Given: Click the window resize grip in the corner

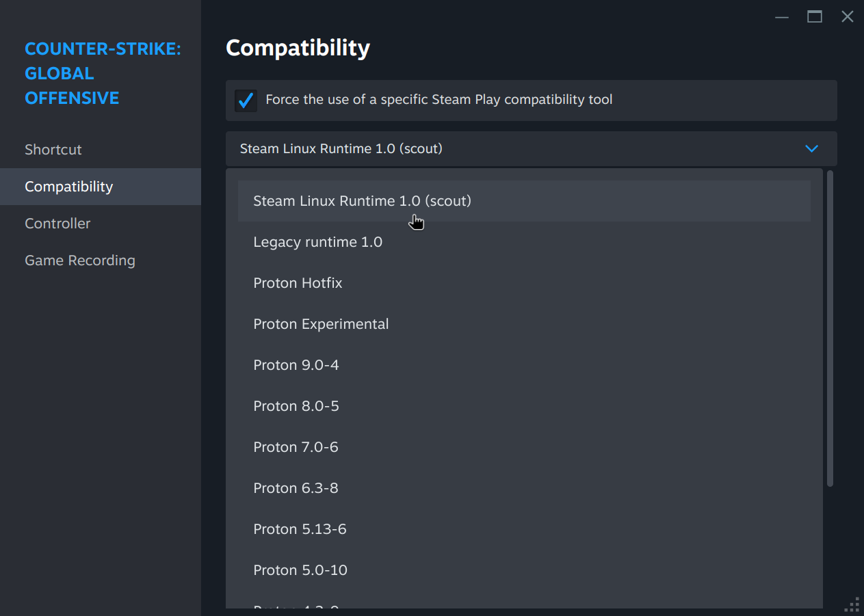Looking at the screenshot, I should click(x=852, y=605).
